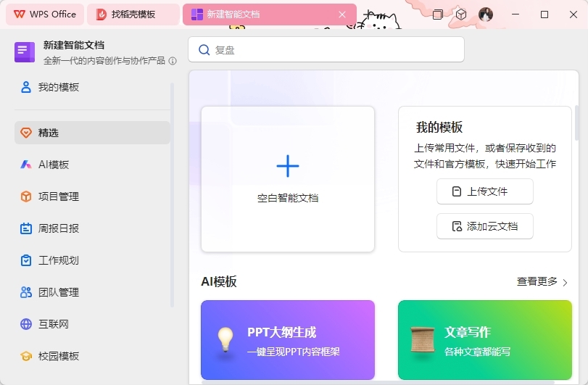This screenshot has height=385, width=588.
Task: Open the window tiling icon in title bar
Action: 437,15
